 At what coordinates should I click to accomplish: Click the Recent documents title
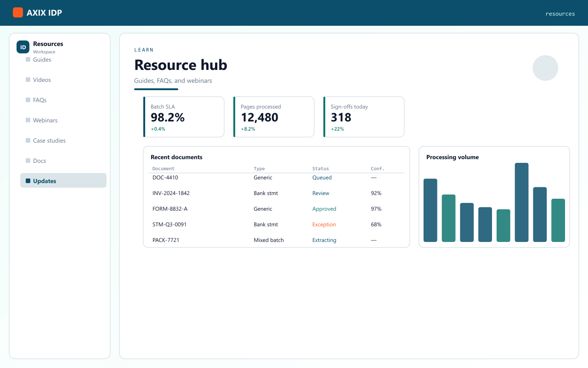(x=176, y=157)
